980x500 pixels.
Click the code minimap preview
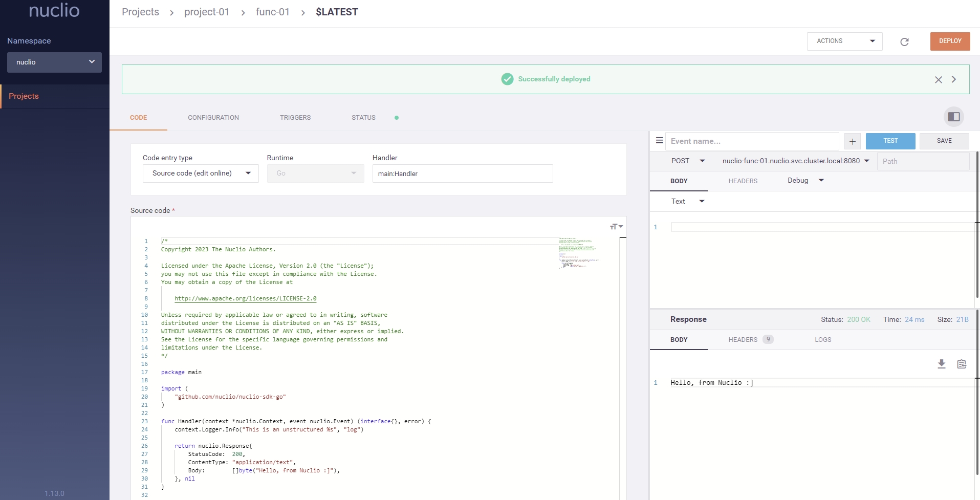click(x=580, y=252)
